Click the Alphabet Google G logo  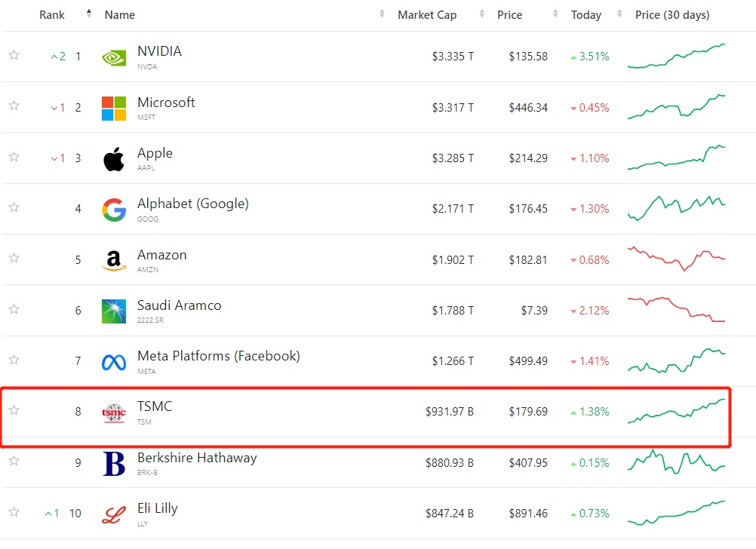[x=114, y=210]
